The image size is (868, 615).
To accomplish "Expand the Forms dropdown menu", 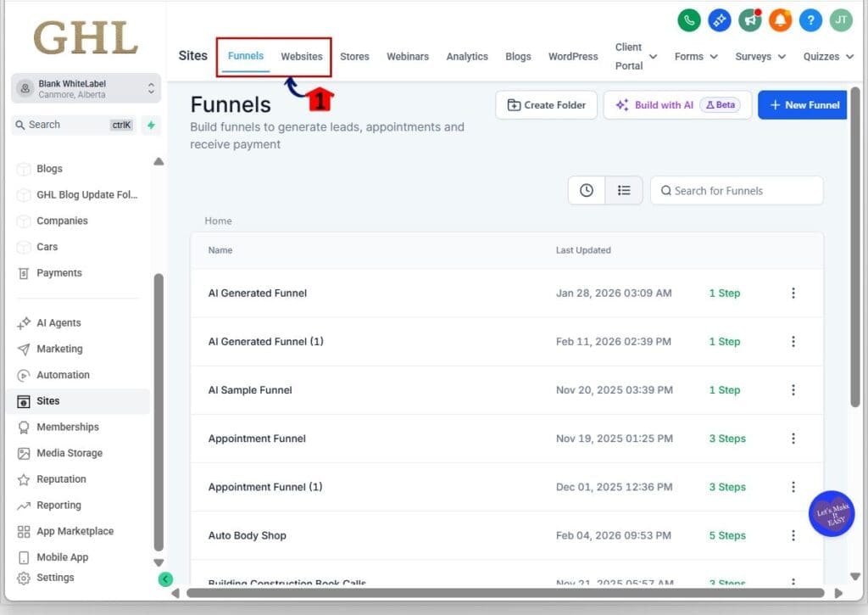I will coord(696,57).
